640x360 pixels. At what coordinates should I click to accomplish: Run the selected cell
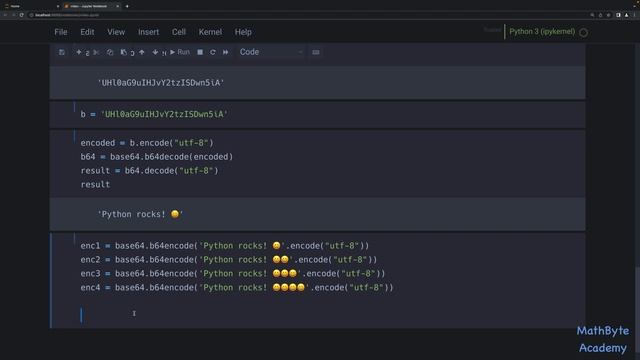point(180,52)
